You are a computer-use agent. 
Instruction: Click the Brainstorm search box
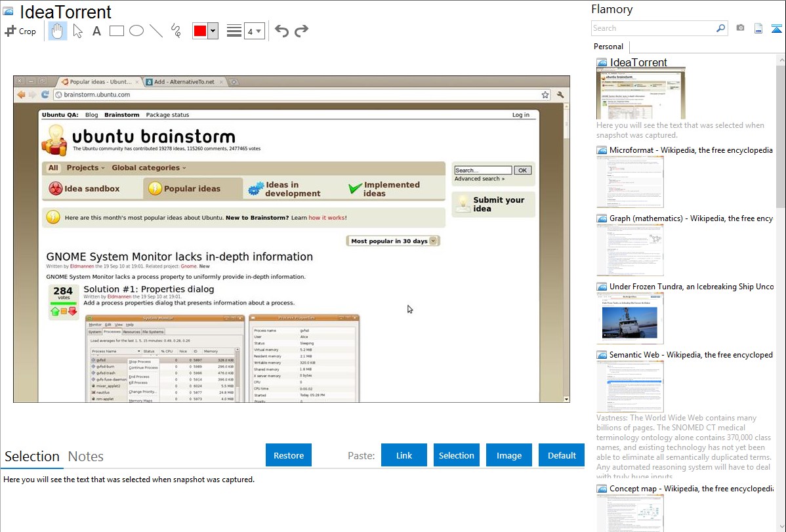point(484,171)
